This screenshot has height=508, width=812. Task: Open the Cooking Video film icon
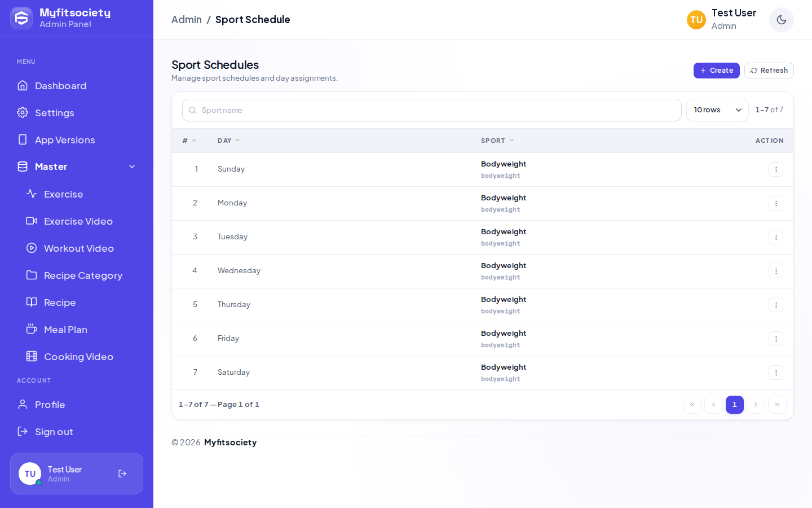click(32, 356)
